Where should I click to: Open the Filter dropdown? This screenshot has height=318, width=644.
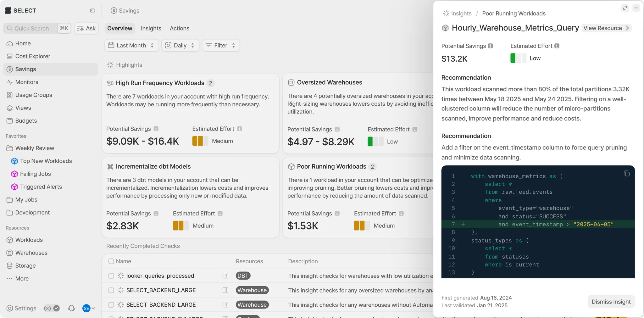click(220, 45)
